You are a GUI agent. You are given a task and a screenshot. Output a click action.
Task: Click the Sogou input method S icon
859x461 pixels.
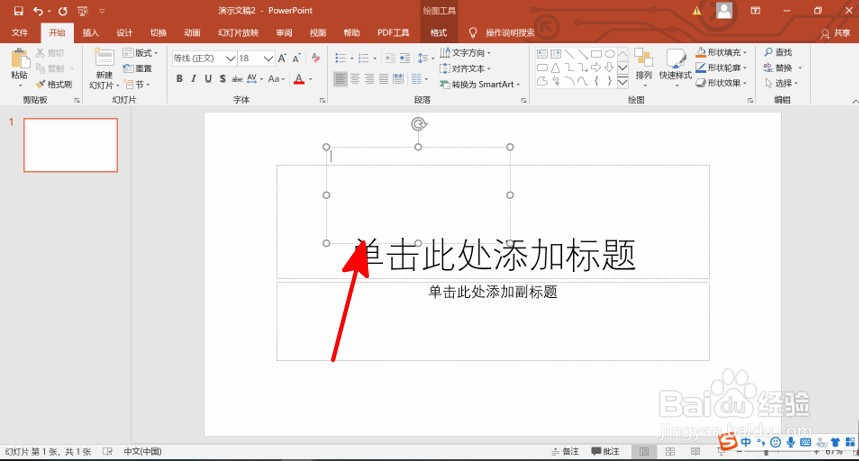pyautogui.click(x=728, y=442)
